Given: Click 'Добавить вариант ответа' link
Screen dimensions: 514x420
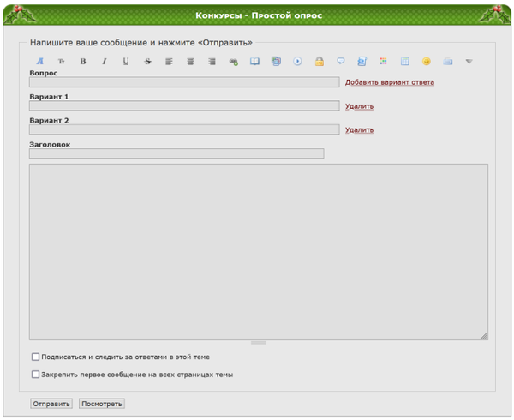Looking at the screenshot, I should tap(389, 82).
